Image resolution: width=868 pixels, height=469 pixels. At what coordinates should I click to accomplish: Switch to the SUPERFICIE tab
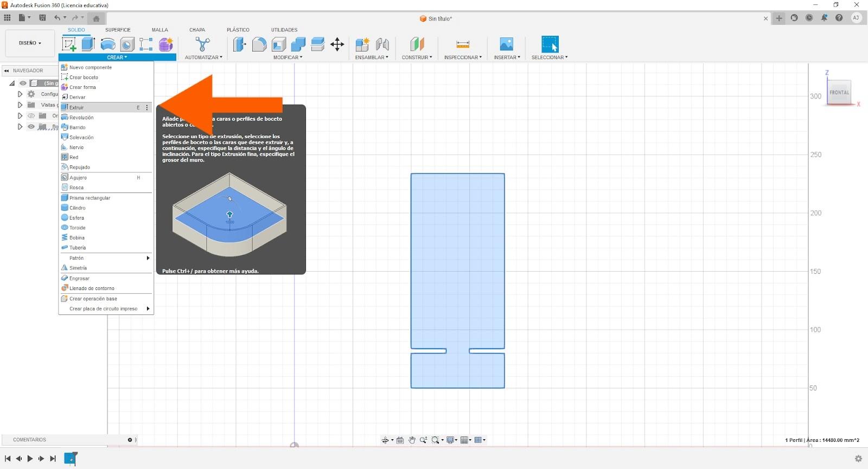click(118, 30)
